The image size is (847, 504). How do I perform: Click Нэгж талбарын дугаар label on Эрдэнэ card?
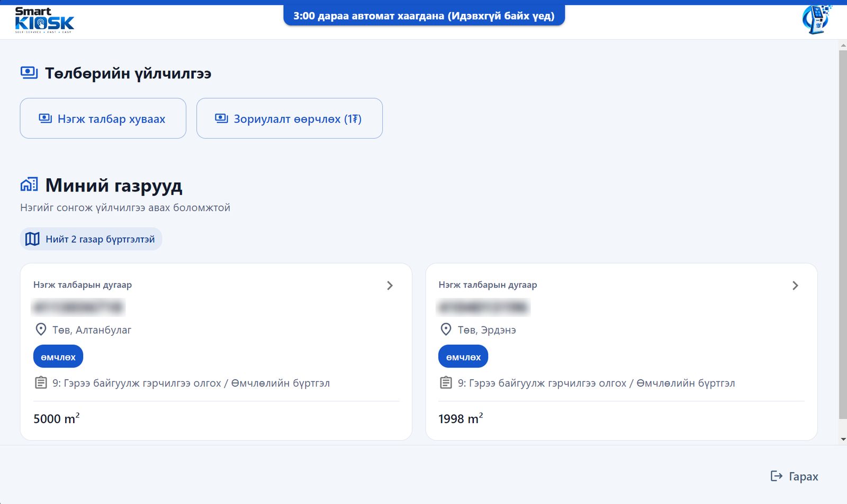click(488, 285)
